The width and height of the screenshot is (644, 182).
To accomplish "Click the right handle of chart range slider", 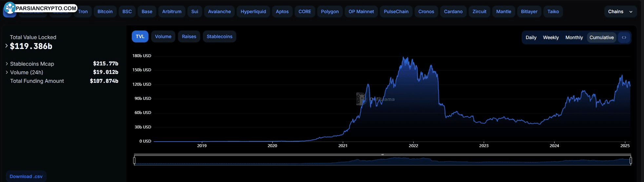I will click(x=631, y=160).
